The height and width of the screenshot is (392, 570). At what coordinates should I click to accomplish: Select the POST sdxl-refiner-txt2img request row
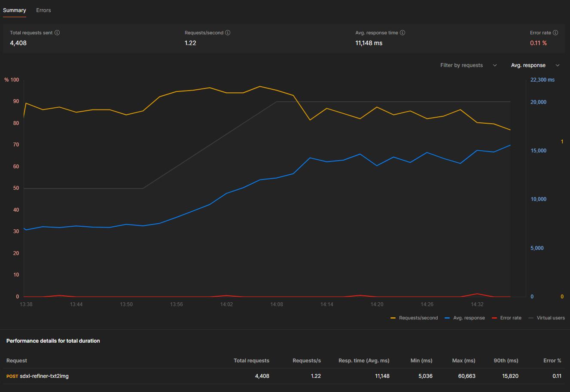[284, 376]
